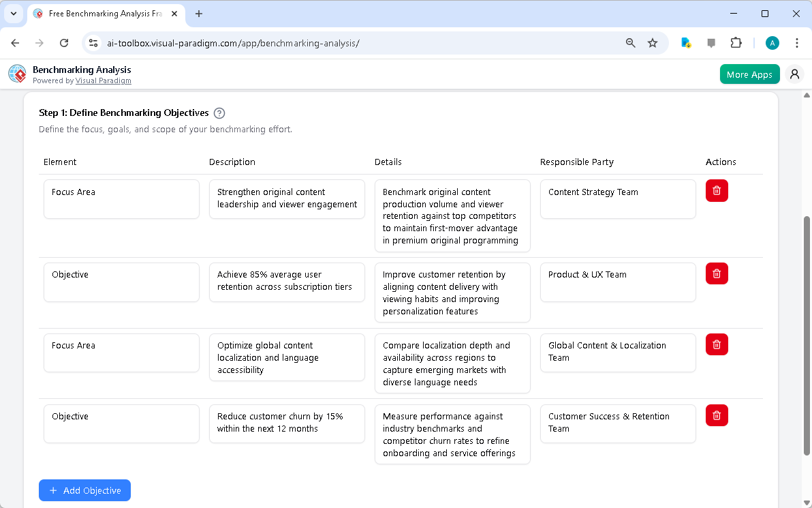Open help for Define Benchmarking Objectives

(x=219, y=113)
